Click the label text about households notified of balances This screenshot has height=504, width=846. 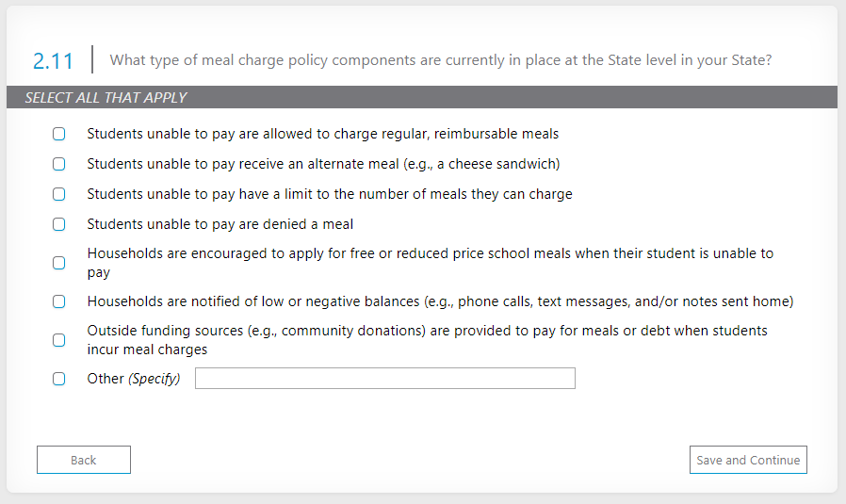(440, 301)
